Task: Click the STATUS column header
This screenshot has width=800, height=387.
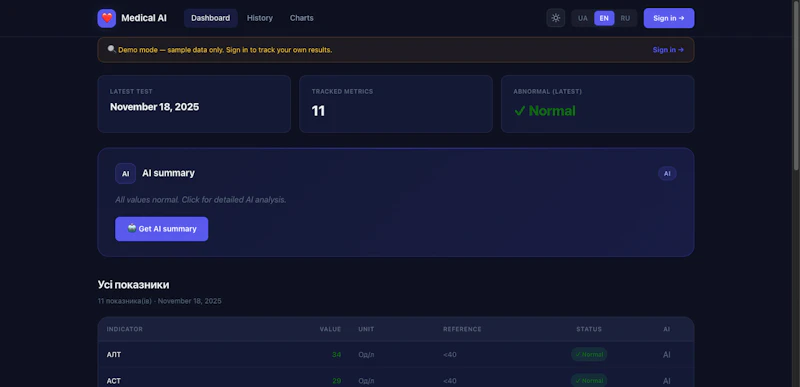Action: point(589,329)
